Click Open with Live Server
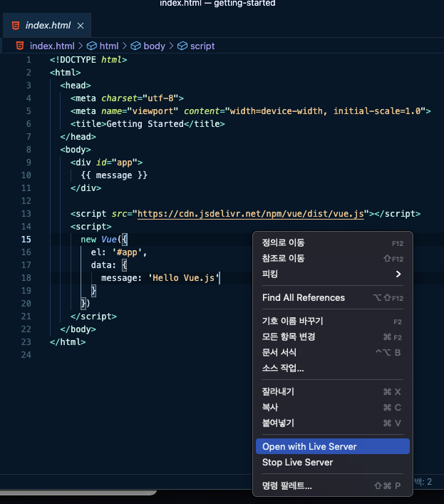The height and width of the screenshot is (504, 444). click(x=333, y=446)
